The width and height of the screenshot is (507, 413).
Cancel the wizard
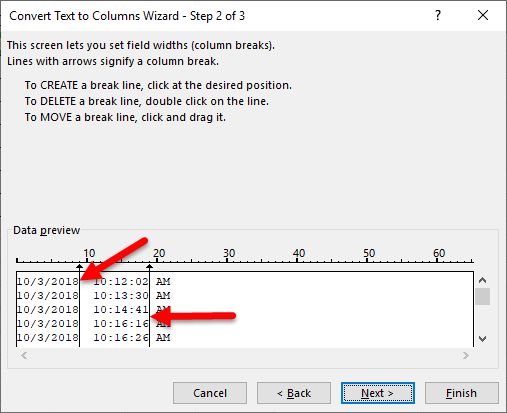pyautogui.click(x=210, y=393)
